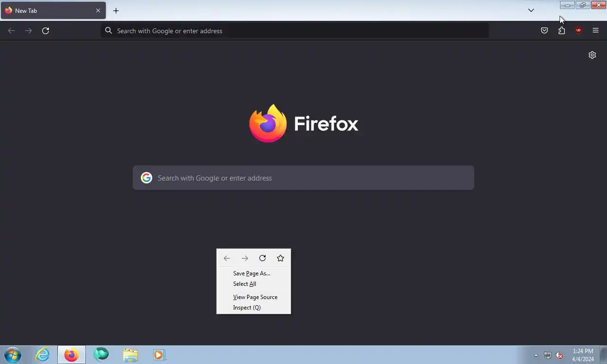Click the address bar search magnifier

[109, 31]
